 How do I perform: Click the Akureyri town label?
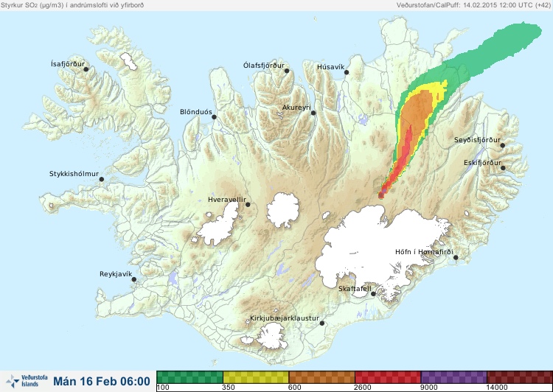pos(296,108)
